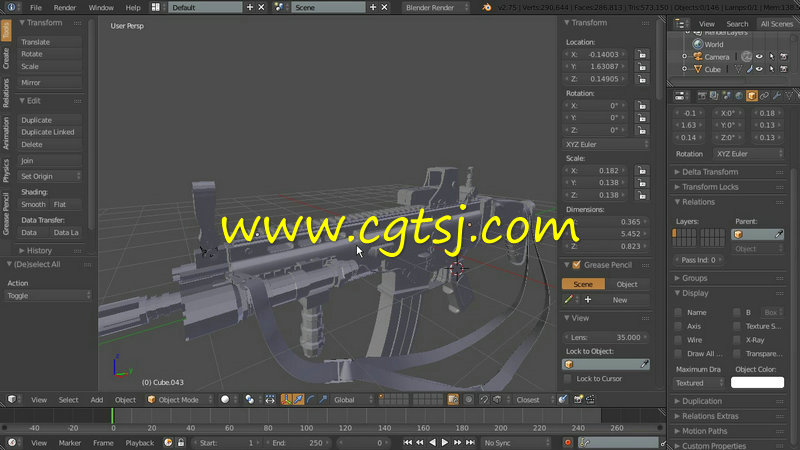Toggle Location X lock icon
The width and height of the screenshot is (800, 450).
point(642,54)
